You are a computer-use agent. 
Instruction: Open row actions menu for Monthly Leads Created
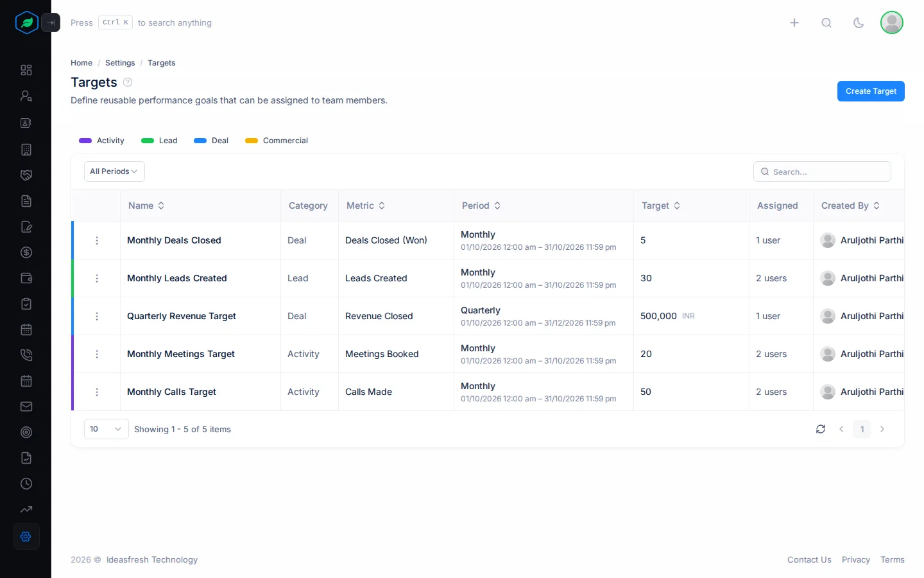(97, 278)
